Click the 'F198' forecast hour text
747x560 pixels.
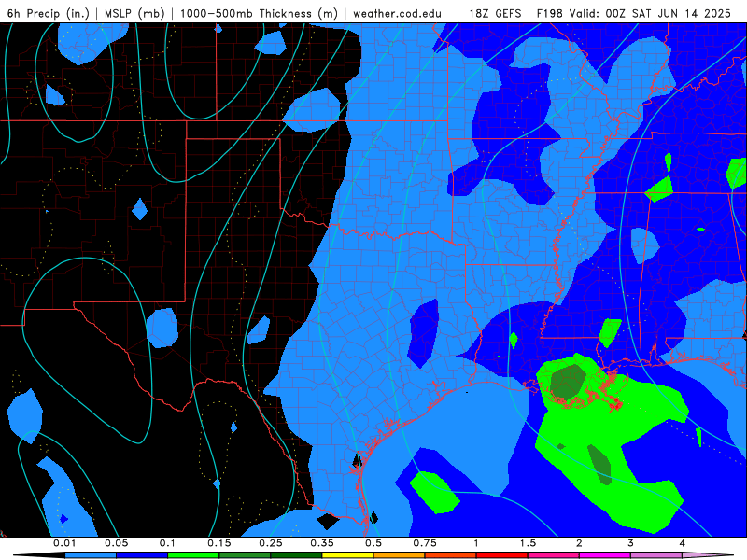(x=550, y=13)
